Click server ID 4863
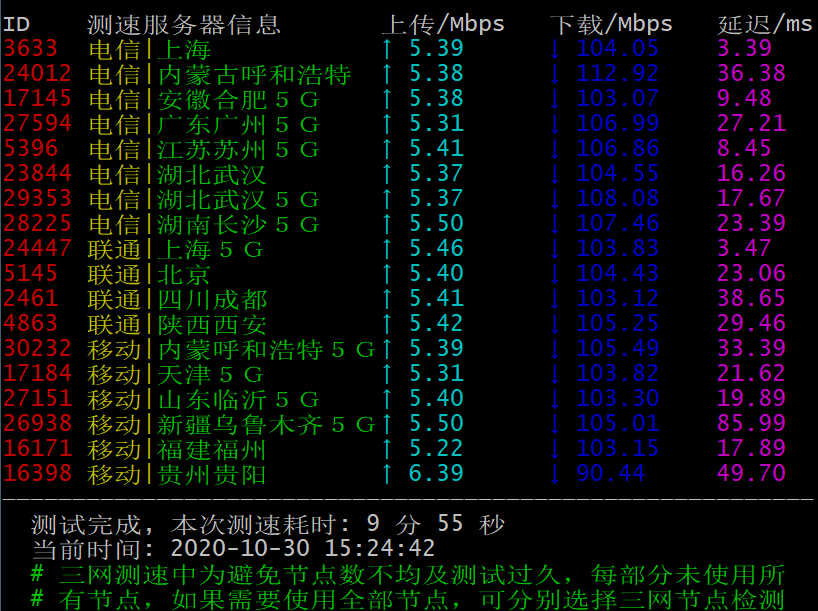 coord(30,324)
